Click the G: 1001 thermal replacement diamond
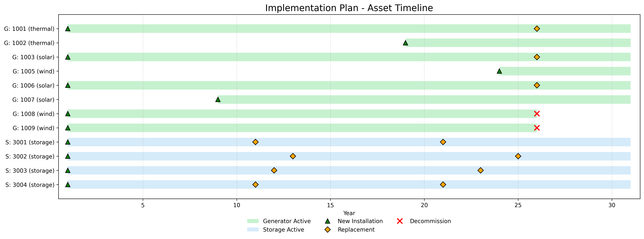644x239 pixels. pos(537,29)
